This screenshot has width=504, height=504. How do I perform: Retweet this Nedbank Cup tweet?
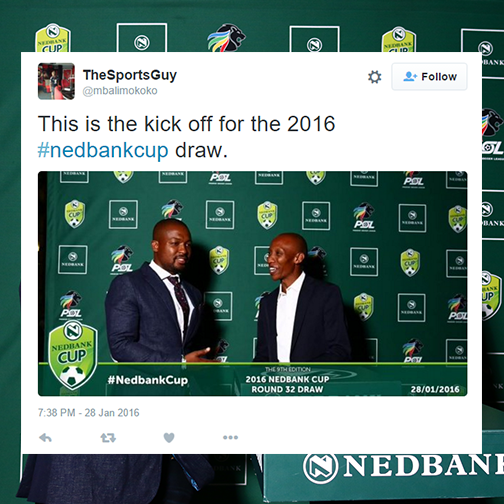[x=108, y=438]
